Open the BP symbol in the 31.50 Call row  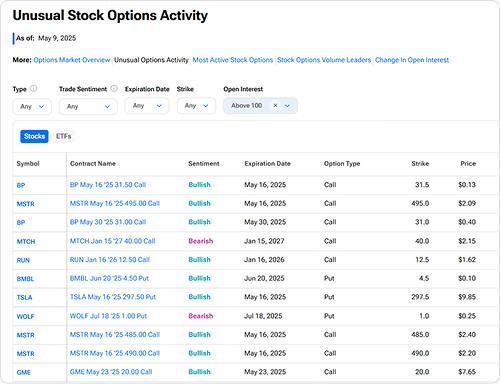tap(21, 185)
